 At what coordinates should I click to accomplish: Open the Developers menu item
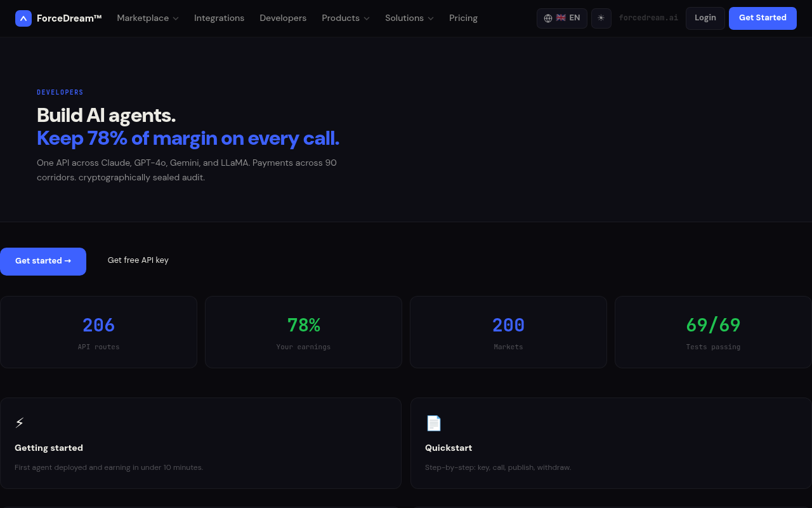pos(283,18)
